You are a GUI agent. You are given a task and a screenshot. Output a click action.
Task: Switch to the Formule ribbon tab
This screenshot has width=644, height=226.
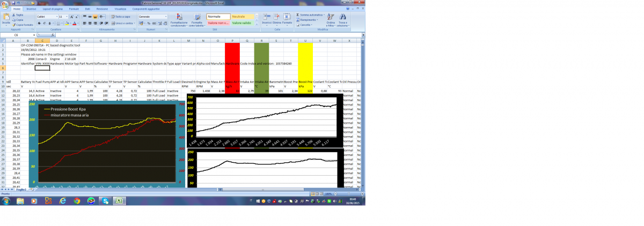tap(74, 9)
